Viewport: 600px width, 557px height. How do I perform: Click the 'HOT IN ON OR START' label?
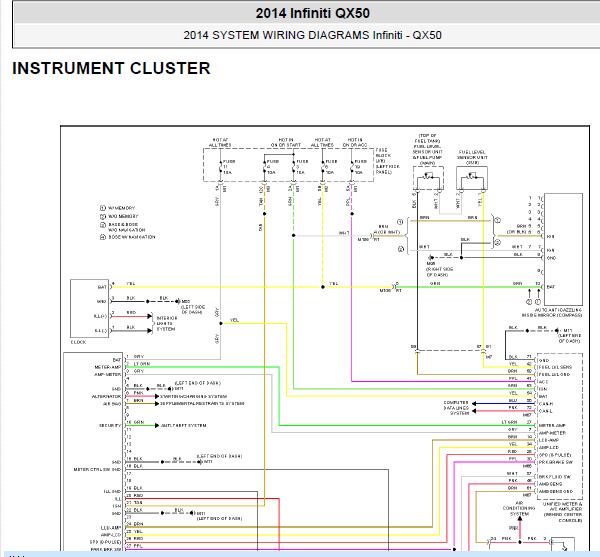[286, 143]
